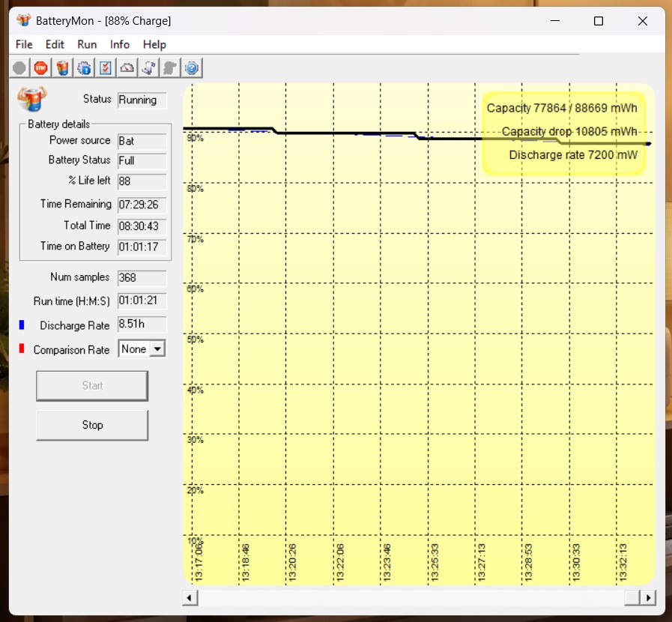
Task: Maximize the BatteryMon window
Action: [599, 20]
